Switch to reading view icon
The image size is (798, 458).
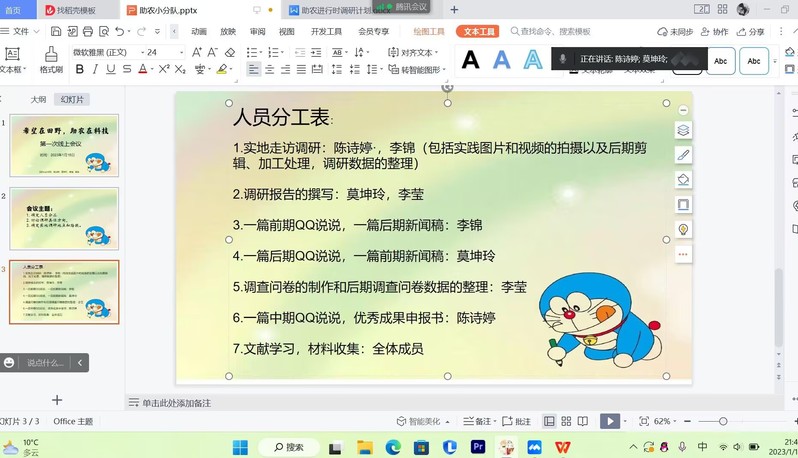(583, 421)
